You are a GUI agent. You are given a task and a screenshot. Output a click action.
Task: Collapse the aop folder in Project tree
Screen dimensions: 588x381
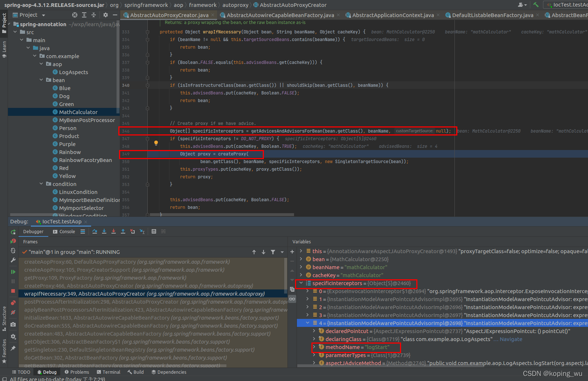[41, 64]
